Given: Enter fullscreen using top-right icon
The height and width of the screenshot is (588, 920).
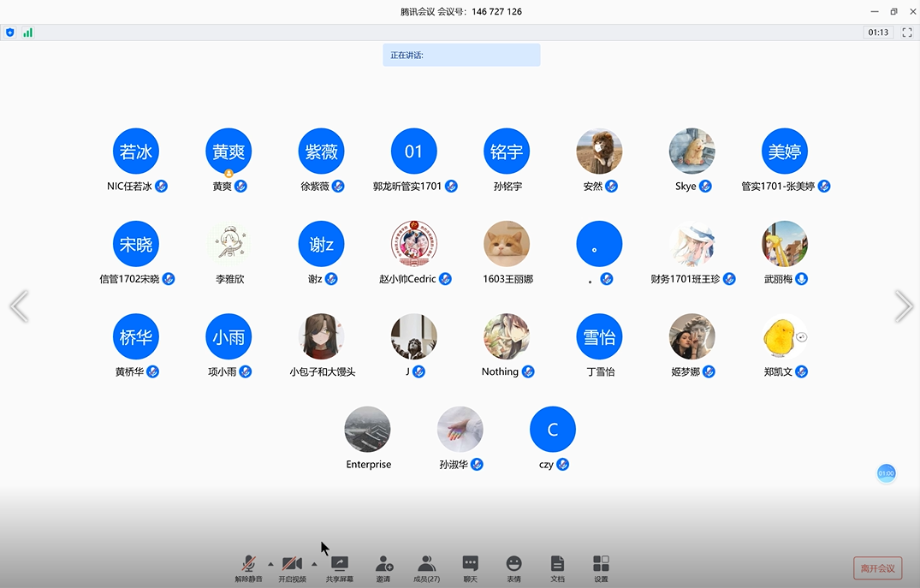Looking at the screenshot, I should (905, 33).
